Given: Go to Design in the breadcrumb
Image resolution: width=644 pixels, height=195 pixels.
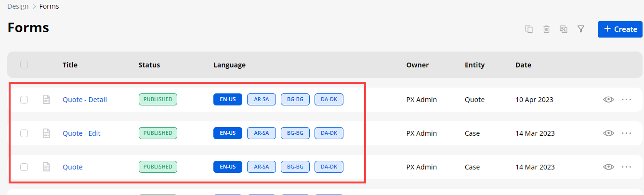Looking at the screenshot, I should 18,7.
